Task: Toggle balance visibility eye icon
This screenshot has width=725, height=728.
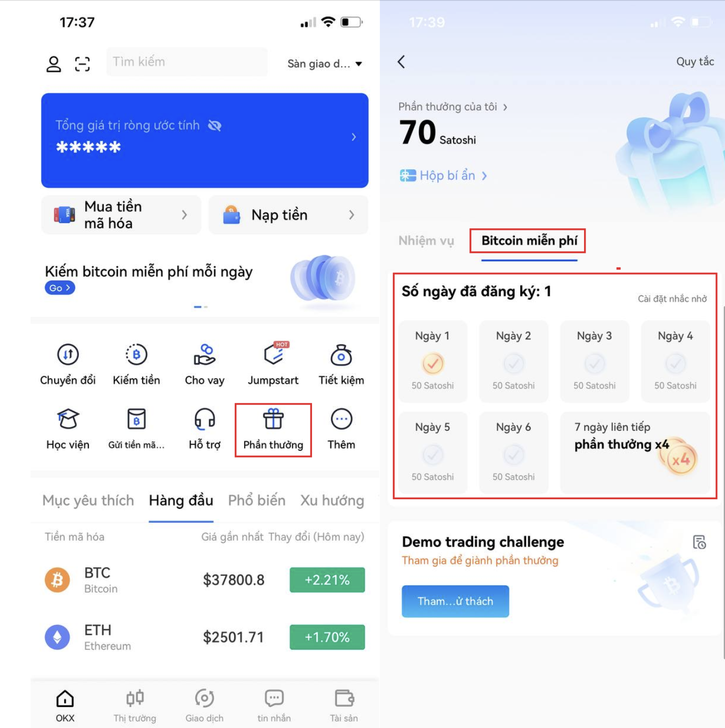Action: pyautogui.click(x=215, y=126)
